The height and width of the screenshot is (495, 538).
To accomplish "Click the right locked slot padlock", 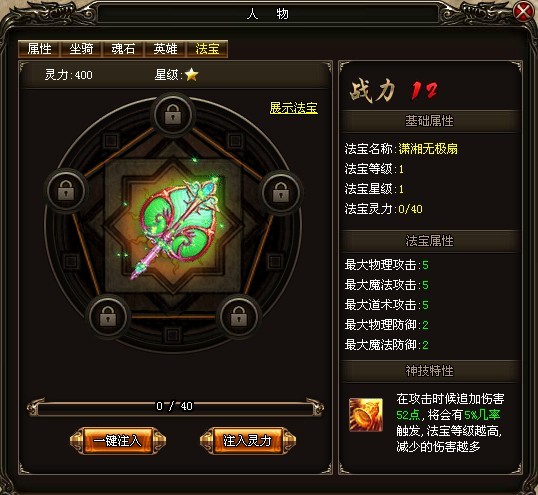I will (281, 191).
